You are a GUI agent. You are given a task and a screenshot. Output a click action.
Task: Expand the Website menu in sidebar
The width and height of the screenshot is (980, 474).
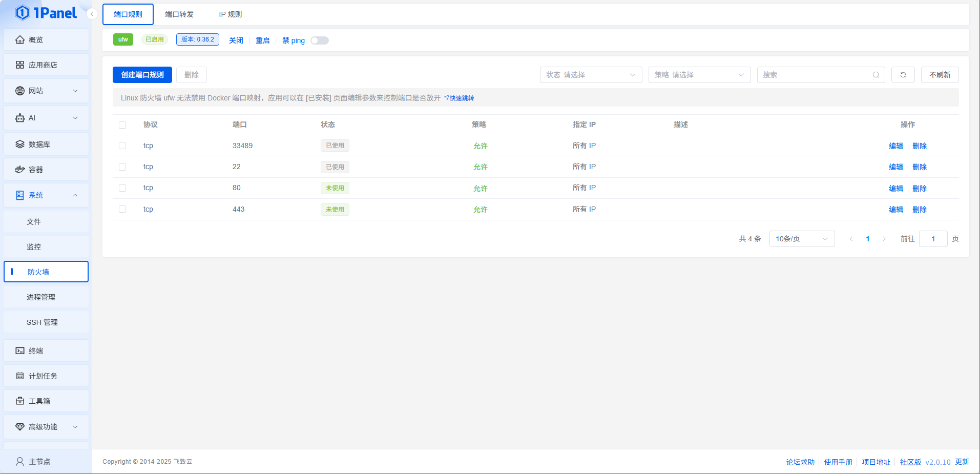46,91
